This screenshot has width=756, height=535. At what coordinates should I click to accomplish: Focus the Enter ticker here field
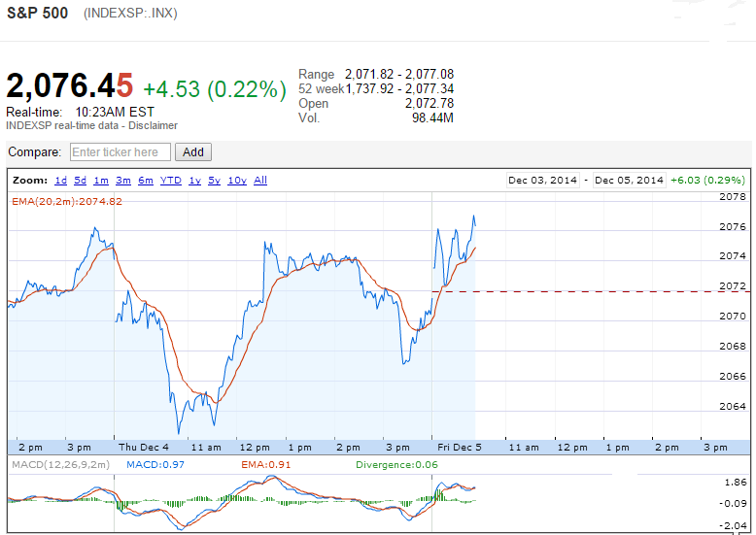[120, 152]
